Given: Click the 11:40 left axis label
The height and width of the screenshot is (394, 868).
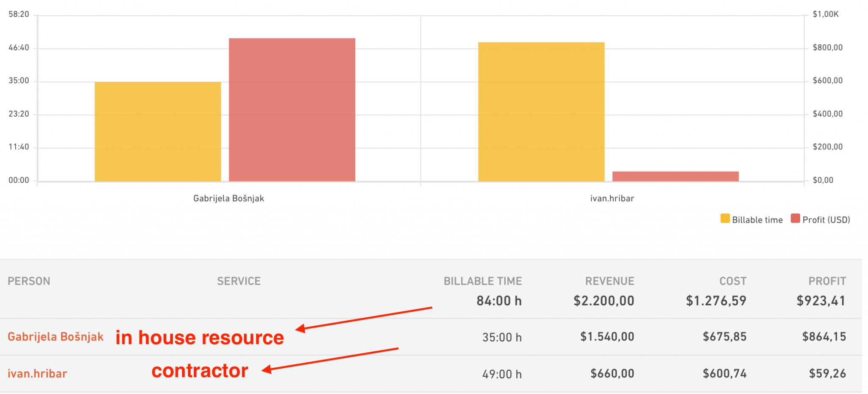Looking at the screenshot, I should coord(19,147).
